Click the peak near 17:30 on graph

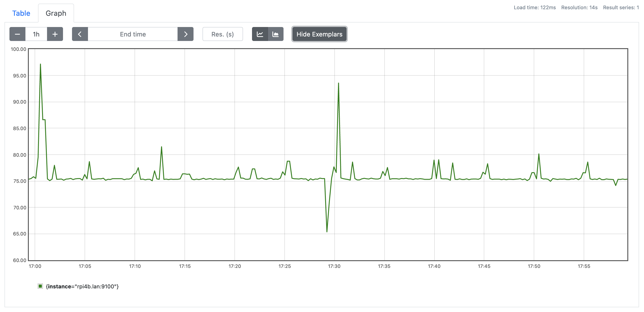[x=338, y=83]
